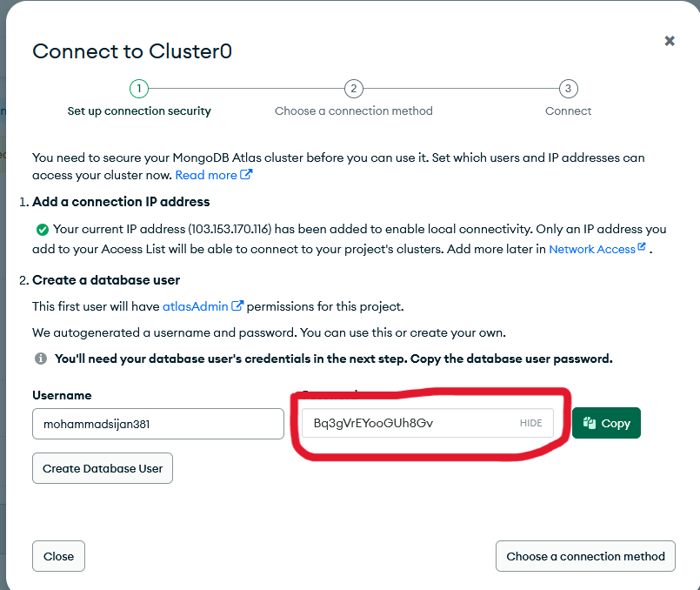Jump to the 'Connect' step label
700x590 pixels.
(568, 111)
